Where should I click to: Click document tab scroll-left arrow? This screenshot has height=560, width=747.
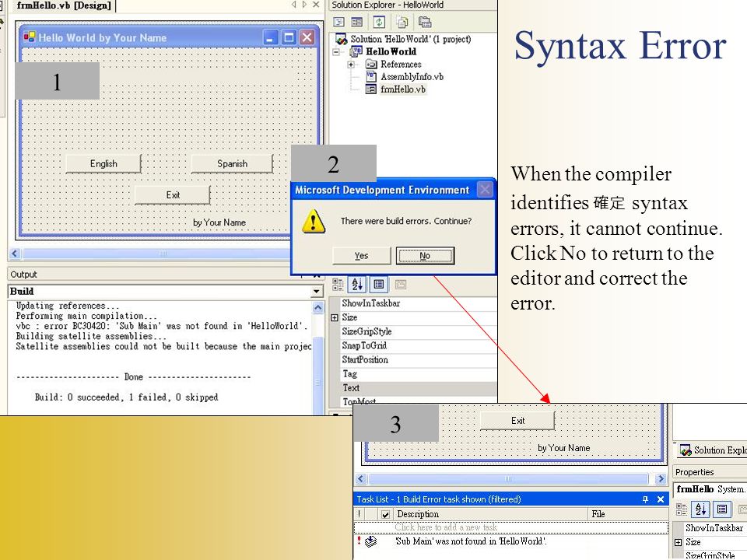[294, 5]
